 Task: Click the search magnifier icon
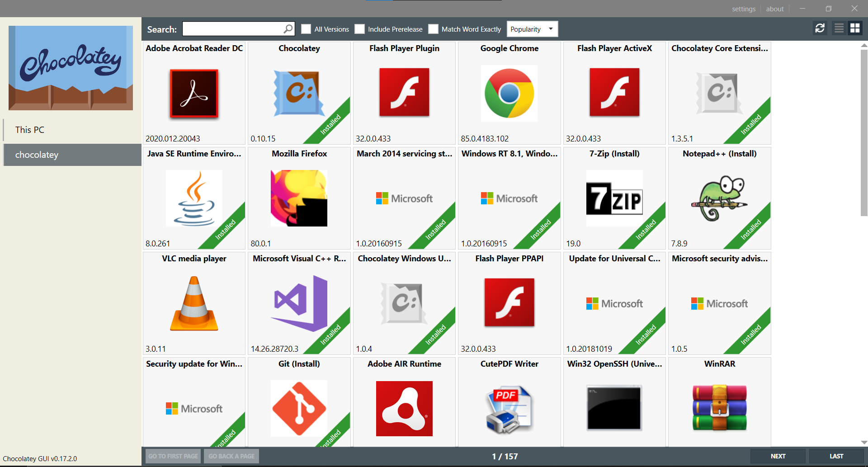(x=288, y=29)
